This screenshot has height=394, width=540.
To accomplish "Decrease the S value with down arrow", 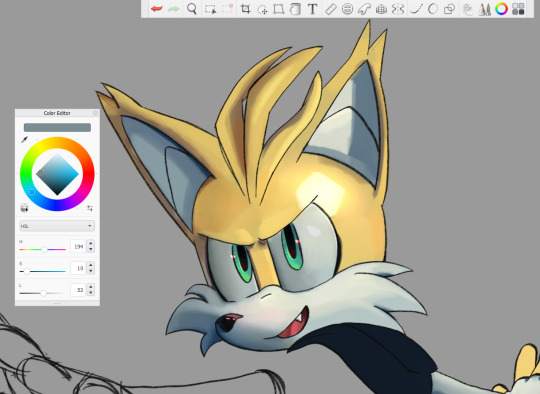I will click(x=91, y=271).
